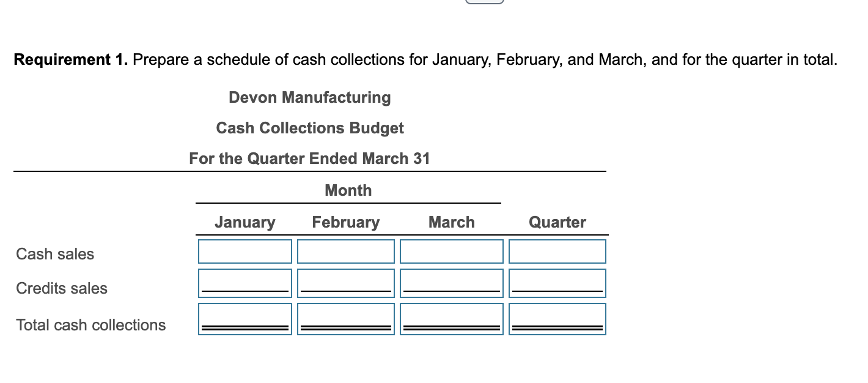Select the February column header
Screen dimensions: 868x383
click(346, 222)
